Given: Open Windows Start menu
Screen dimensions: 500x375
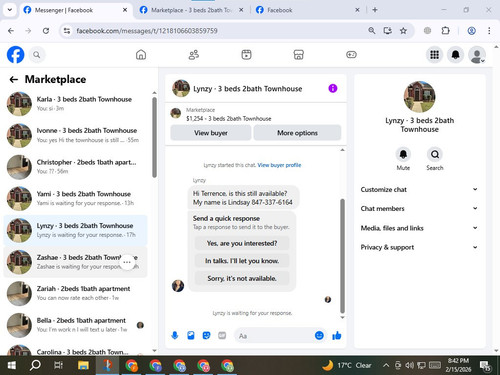Looking at the screenshot, I should coord(12,366).
